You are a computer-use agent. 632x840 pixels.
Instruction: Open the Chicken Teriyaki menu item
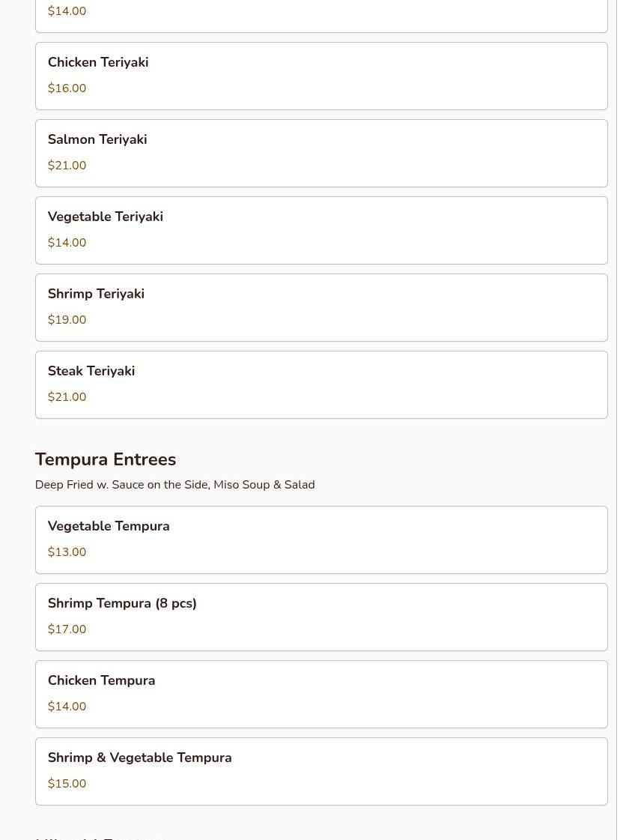point(321,76)
